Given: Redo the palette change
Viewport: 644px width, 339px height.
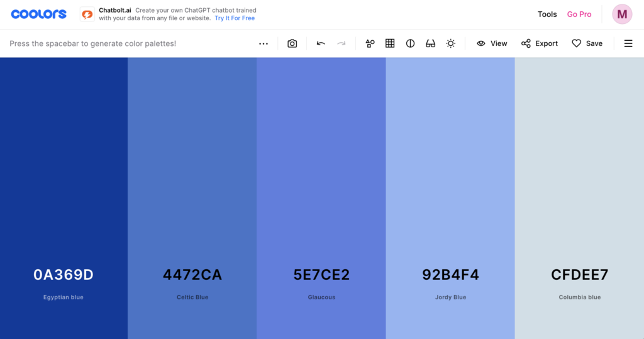Looking at the screenshot, I should coord(341,43).
